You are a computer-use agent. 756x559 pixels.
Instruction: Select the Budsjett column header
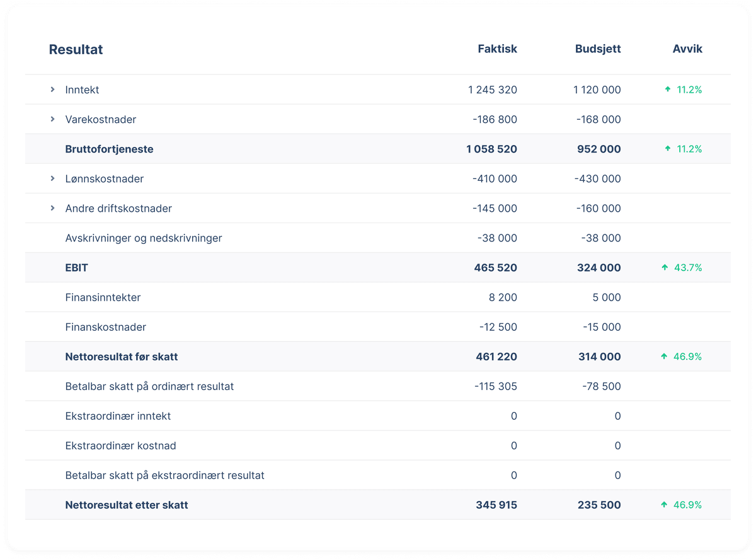click(x=598, y=49)
